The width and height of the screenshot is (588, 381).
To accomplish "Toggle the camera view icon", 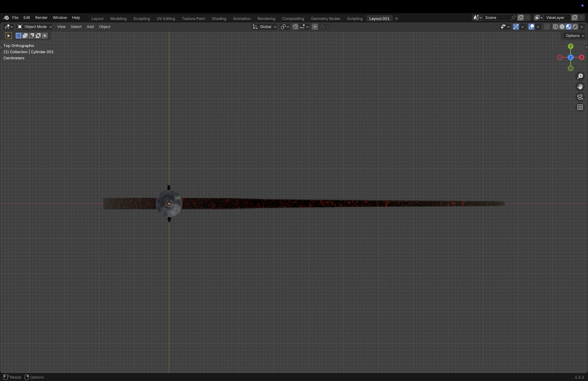I will pyautogui.click(x=580, y=97).
